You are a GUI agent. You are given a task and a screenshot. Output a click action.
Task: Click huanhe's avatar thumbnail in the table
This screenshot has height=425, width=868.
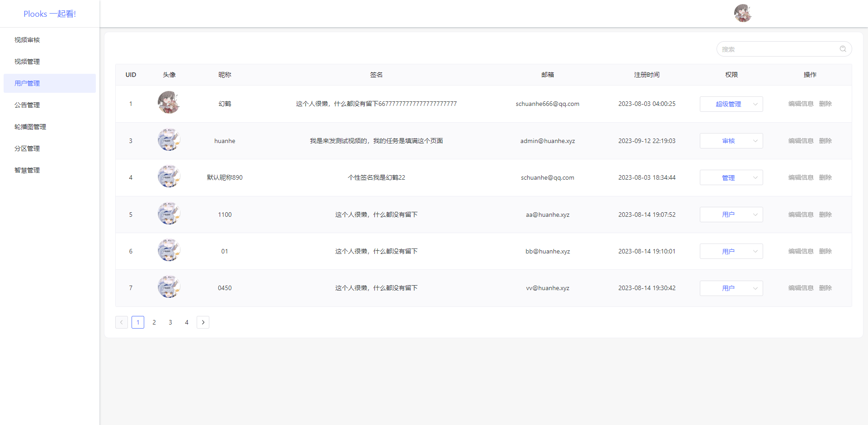click(x=169, y=139)
